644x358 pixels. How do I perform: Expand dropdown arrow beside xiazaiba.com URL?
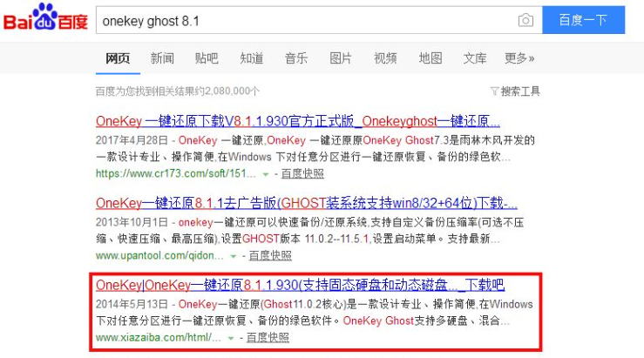click(x=231, y=338)
